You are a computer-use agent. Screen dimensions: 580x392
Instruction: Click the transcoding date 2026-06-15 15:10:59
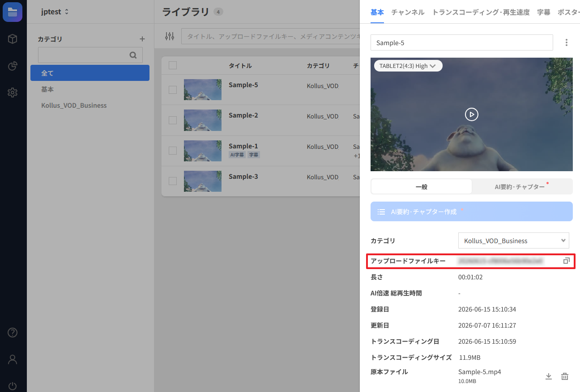pos(487,341)
